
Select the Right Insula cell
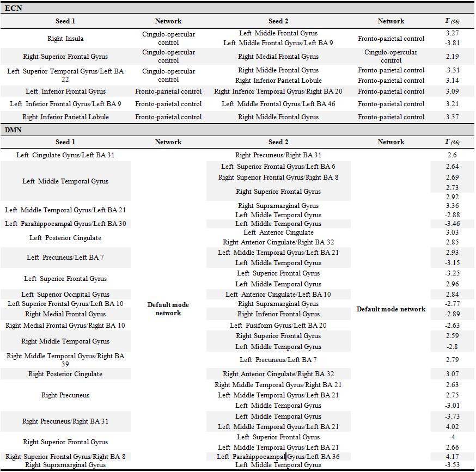[65, 39]
